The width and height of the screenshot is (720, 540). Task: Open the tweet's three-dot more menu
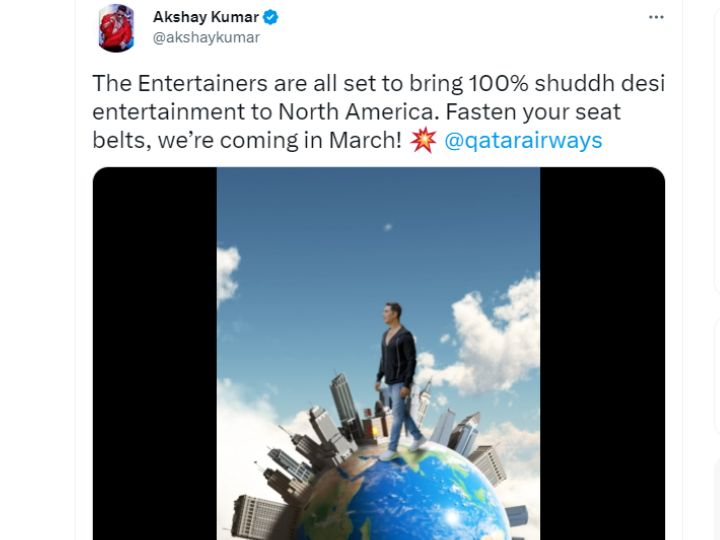point(656,17)
